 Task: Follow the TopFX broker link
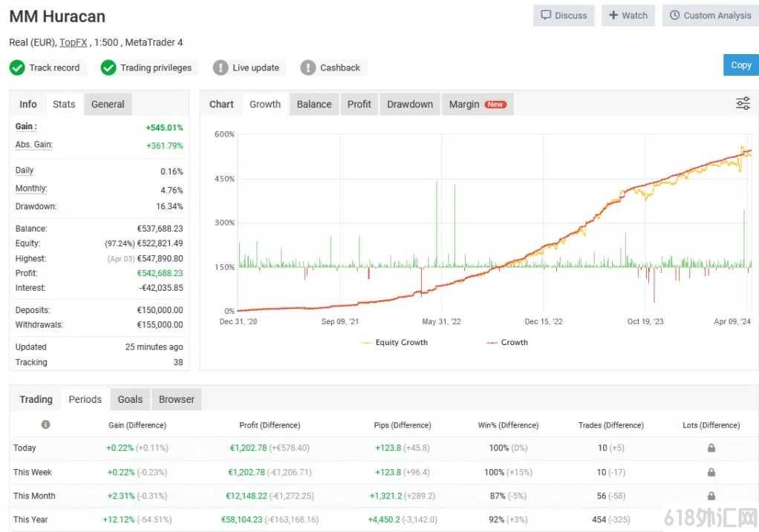73,42
